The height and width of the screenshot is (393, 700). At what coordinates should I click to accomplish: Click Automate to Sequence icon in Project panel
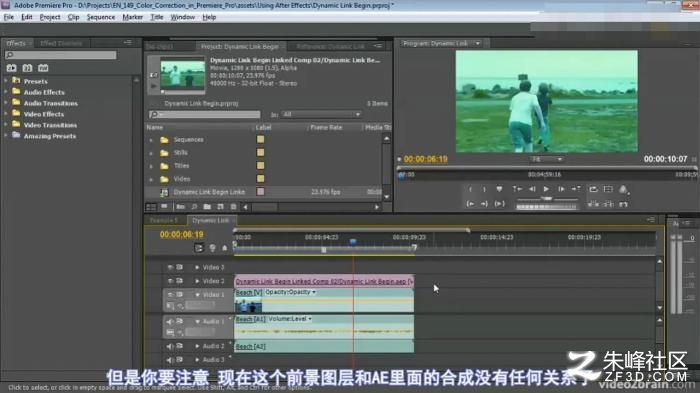tap(180, 207)
